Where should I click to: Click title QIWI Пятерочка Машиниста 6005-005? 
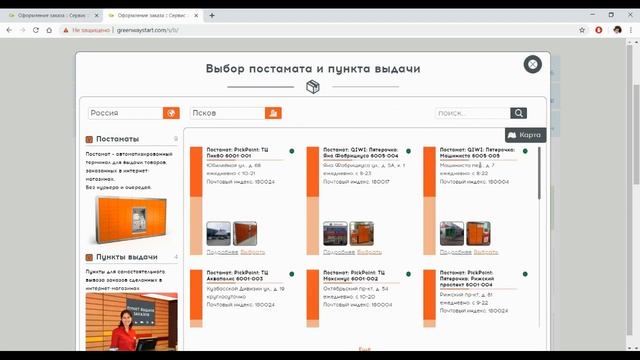pyautogui.click(x=477, y=153)
